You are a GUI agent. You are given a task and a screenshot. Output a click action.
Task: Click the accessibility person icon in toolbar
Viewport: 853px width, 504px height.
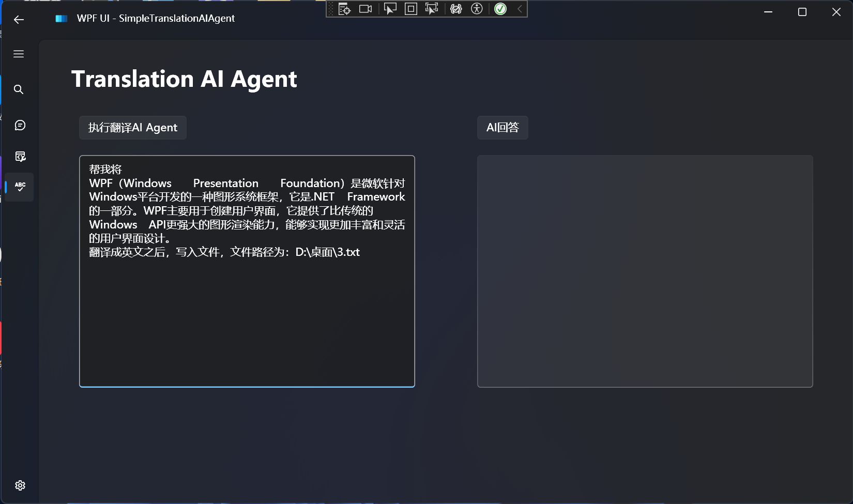(477, 9)
